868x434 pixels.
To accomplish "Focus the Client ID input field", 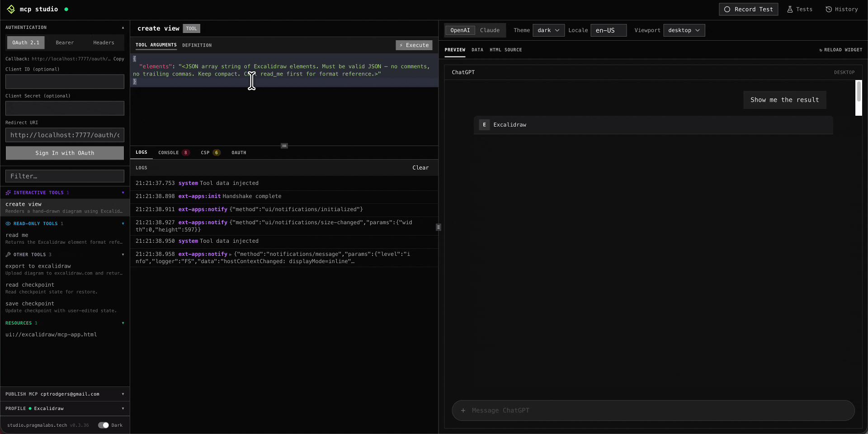I will (x=65, y=82).
